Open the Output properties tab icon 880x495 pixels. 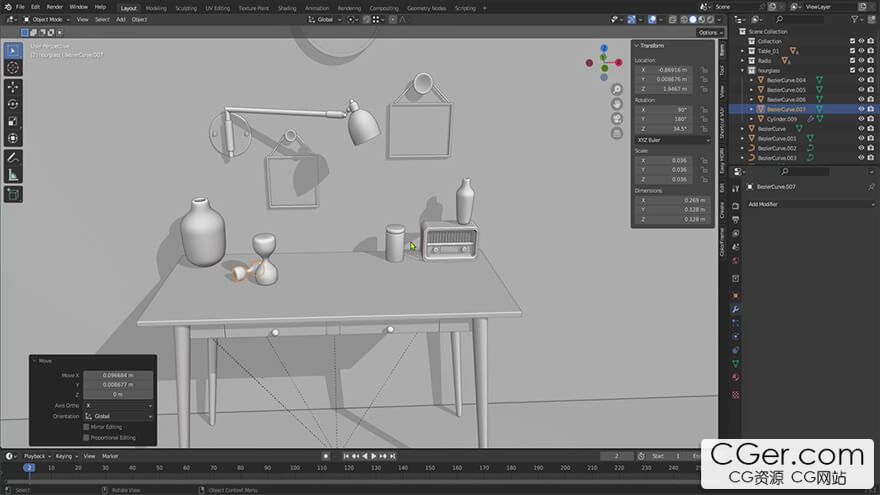pos(736,219)
